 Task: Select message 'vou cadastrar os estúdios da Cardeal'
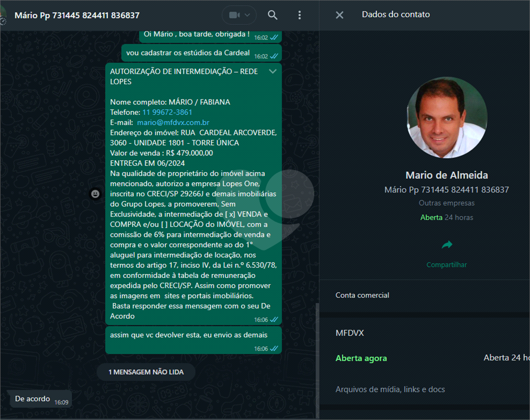pos(201,53)
